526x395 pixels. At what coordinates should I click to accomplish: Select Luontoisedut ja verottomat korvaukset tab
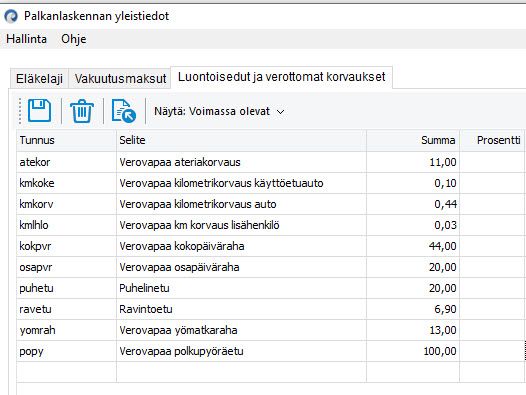(x=281, y=77)
